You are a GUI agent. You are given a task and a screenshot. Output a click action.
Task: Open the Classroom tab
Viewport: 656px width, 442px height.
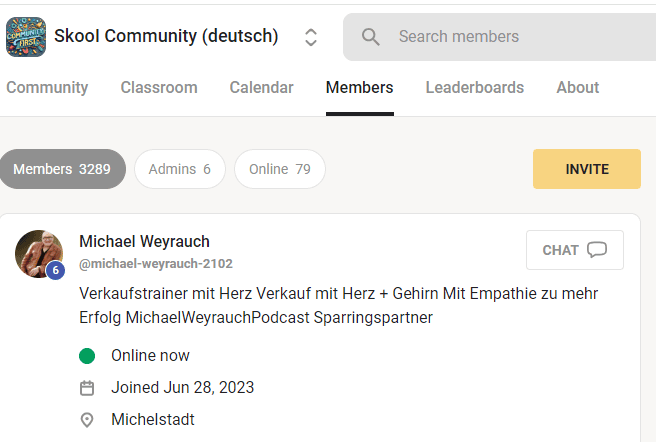tap(159, 87)
